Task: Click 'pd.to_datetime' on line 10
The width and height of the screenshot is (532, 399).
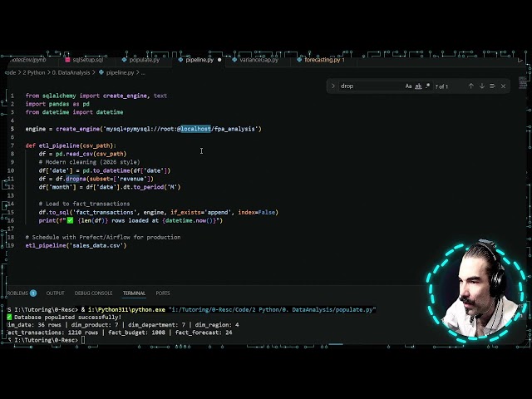Action: 106,170
